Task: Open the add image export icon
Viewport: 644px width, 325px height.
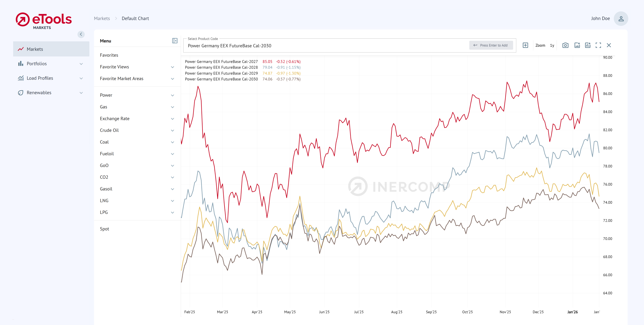Action: pyautogui.click(x=577, y=45)
